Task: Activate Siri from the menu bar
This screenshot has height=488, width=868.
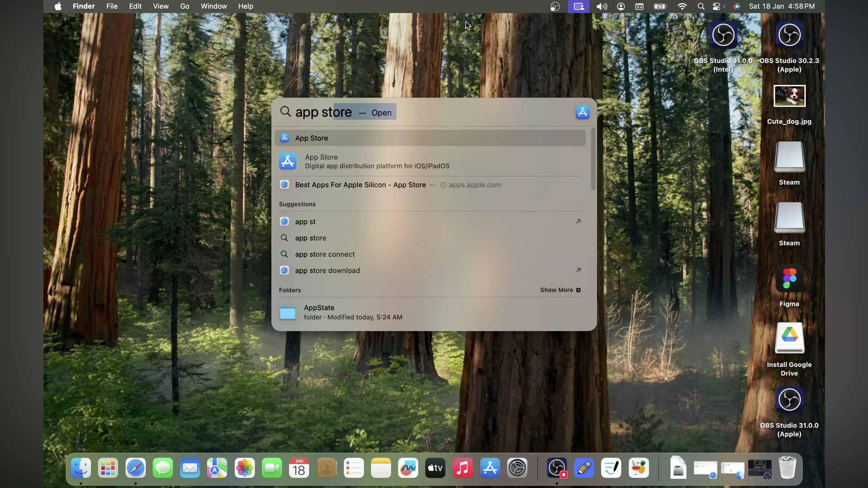Action: [x=737, y=6]
